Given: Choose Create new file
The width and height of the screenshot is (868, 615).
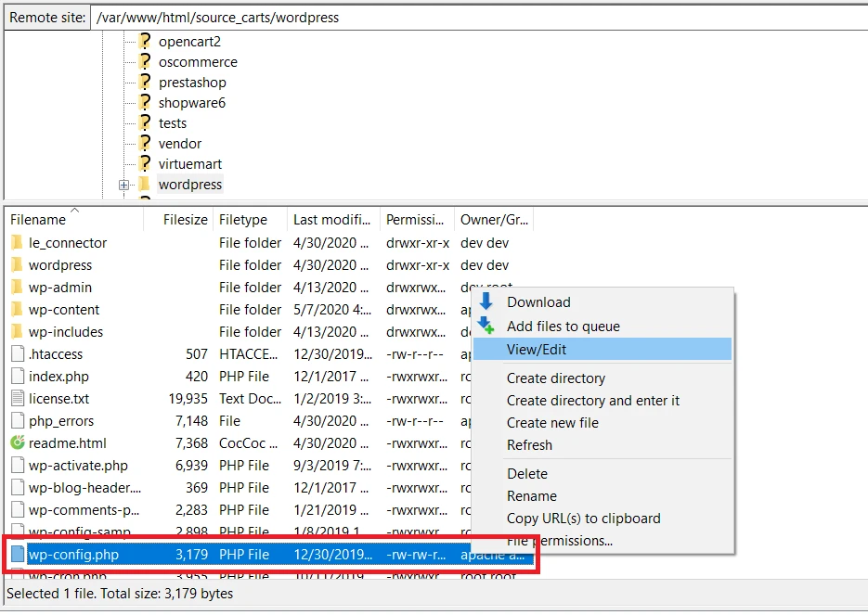Looking at the screenshot, I should click(x=602, y=423).
